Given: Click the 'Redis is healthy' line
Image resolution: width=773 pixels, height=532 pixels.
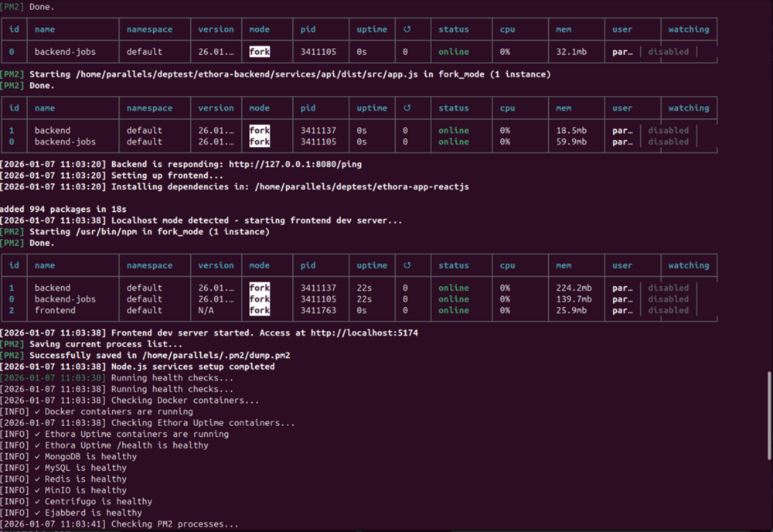Looking at the screenshot, I should (x=63, y=479).
